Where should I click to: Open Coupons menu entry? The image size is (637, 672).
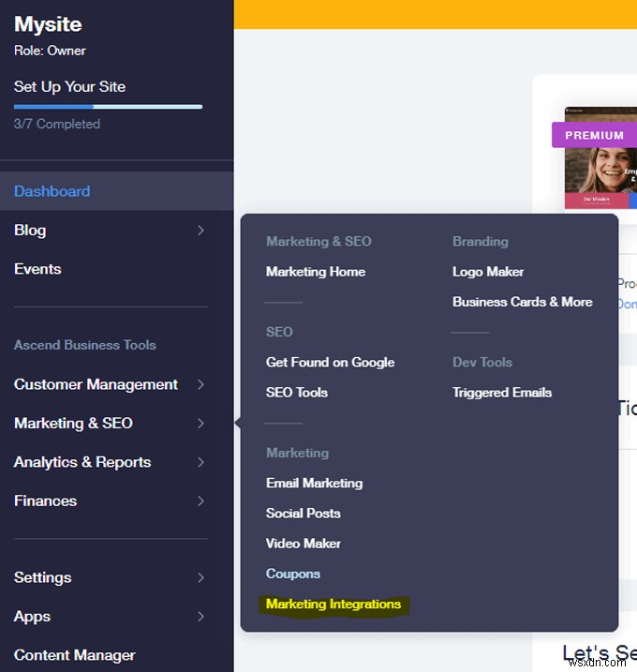pyautogui.click(x=293, y=574)
